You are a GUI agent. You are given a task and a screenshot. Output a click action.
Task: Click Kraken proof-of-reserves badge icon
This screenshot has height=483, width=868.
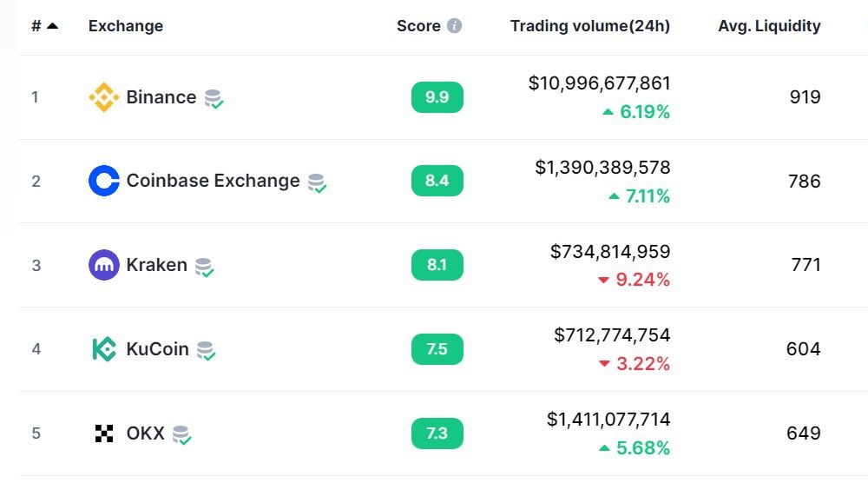[x=205, y=267]
